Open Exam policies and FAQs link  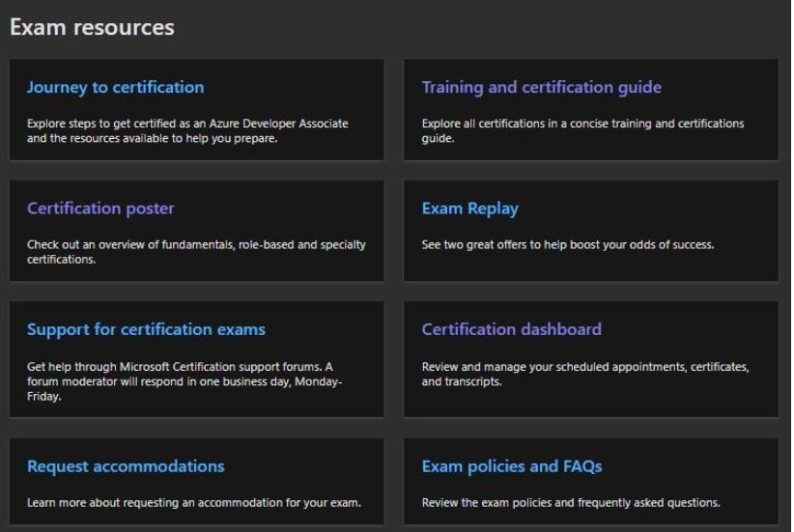tap(511, 466)
